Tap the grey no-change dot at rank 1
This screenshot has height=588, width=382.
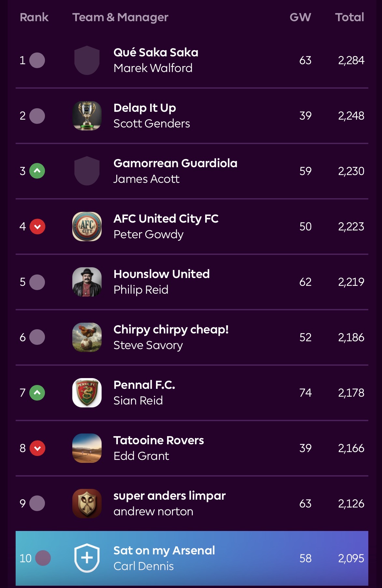tap(37, 60)
